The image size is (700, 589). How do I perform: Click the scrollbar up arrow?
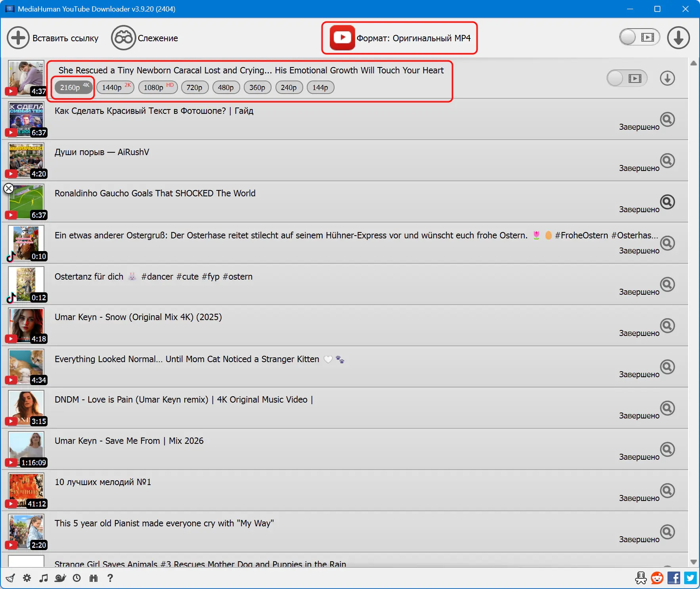[693, 63]
